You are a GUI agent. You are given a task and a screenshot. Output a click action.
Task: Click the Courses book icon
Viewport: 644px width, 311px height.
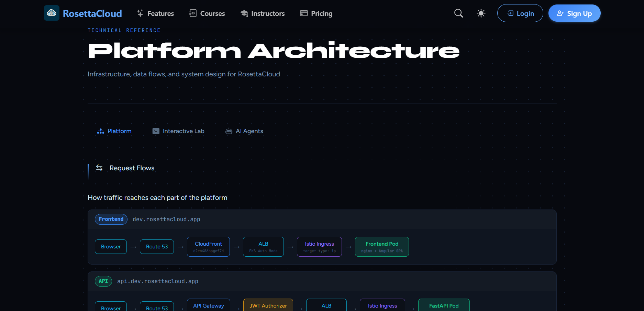(x=193, y=13)
